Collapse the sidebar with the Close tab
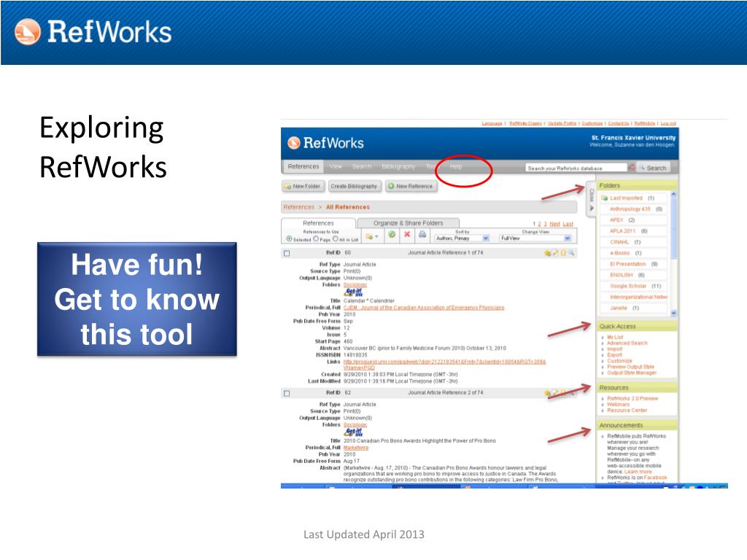The height and width of the screenshot is (560, 747). pyautogui.click(x=591, y=199)
